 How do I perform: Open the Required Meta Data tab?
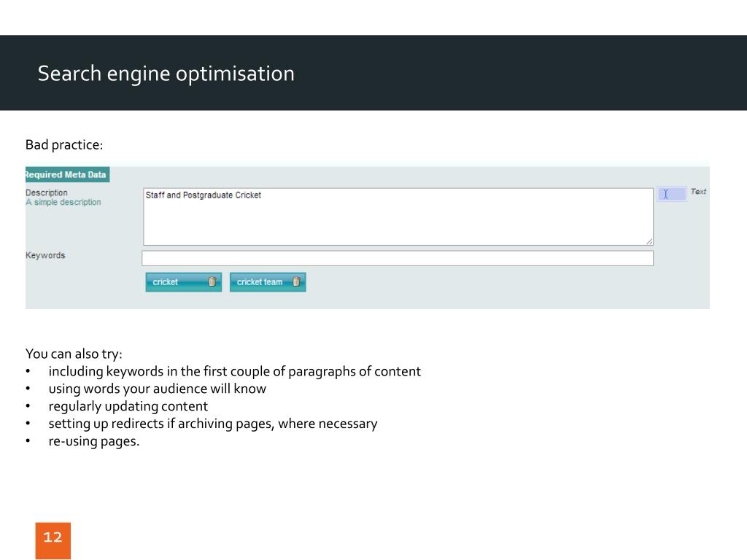[x=67, y=174]
